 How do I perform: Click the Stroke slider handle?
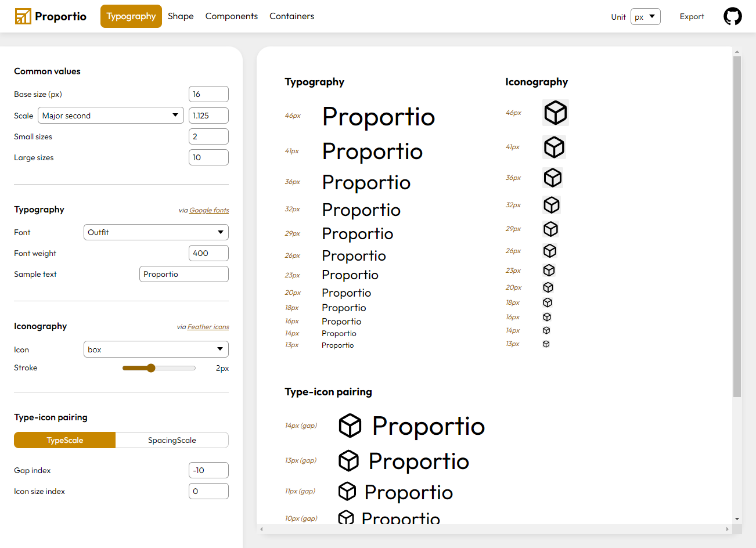(151, 368)
